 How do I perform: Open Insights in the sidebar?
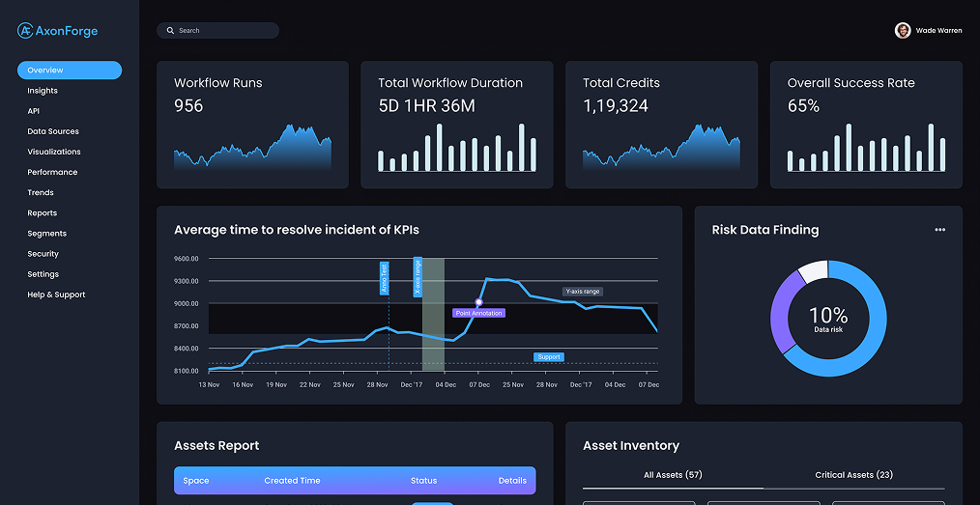click(x=43, y=91)
